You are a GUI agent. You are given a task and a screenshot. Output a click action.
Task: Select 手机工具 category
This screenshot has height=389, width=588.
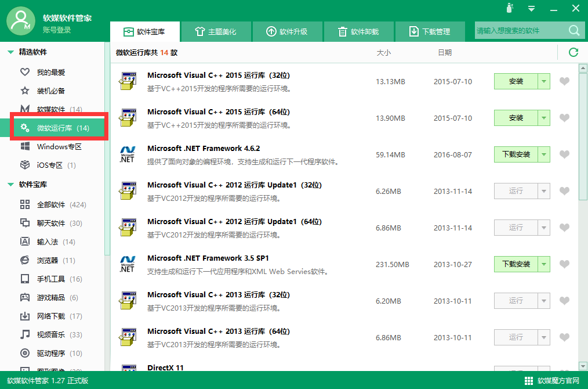tap(51, 279)
